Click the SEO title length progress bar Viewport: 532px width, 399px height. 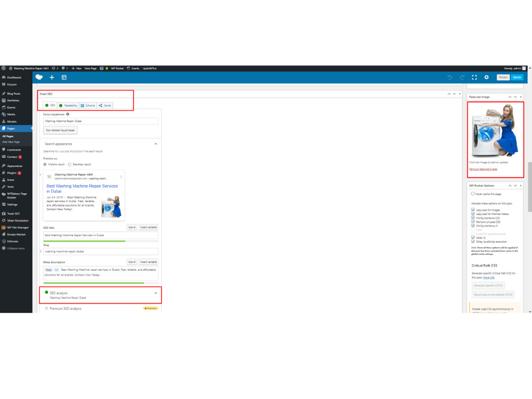coord(101,241)
